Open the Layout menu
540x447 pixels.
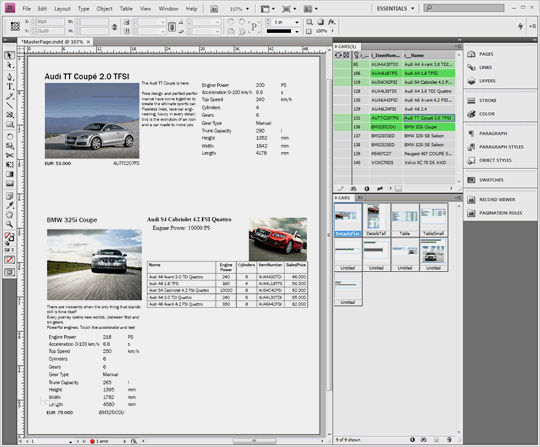62,9
